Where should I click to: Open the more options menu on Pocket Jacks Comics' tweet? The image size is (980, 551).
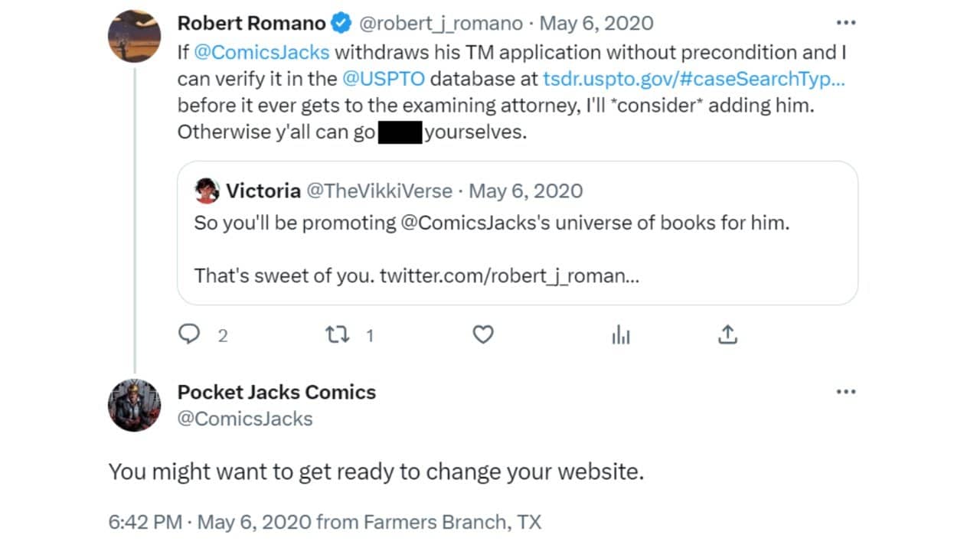point(845,392)
